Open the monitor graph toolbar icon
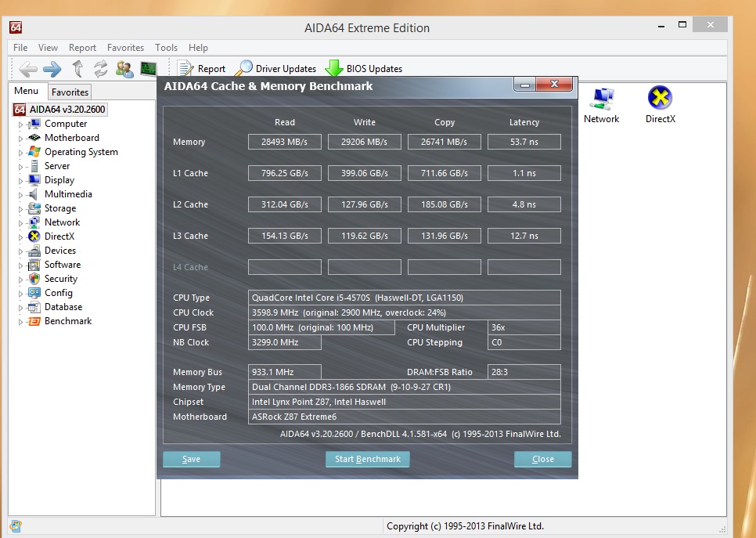 tap(149, 68)
